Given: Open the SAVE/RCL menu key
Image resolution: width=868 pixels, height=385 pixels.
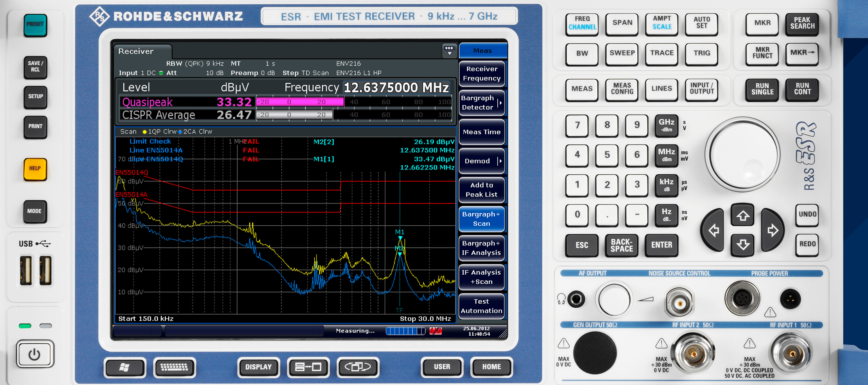Looking at the screenshot, I should click(35, 67).
